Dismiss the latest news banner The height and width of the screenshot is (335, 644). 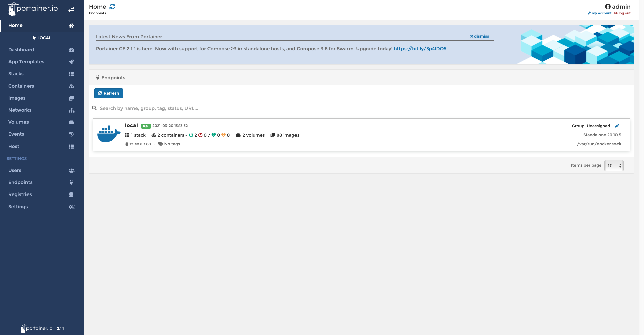479,36
